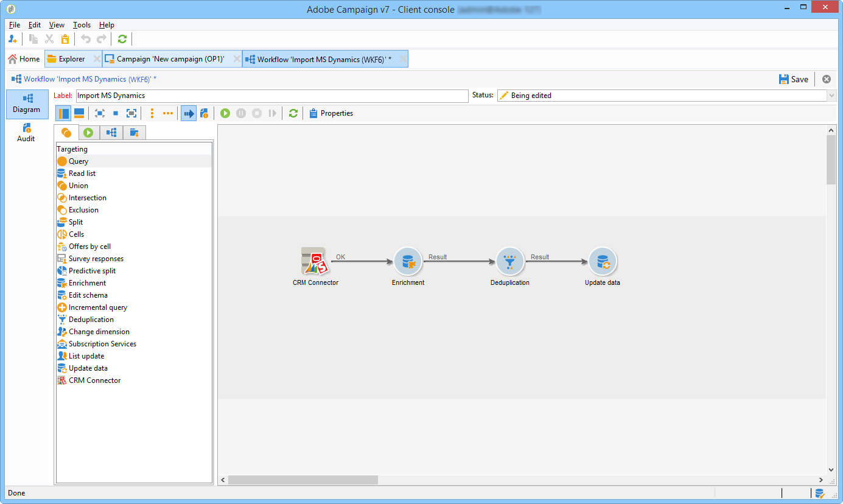Image resolution: width=843 pixels, height=504 pixels.
Task: Select the Exclusion activity
Action: click(x=134, y=210)
